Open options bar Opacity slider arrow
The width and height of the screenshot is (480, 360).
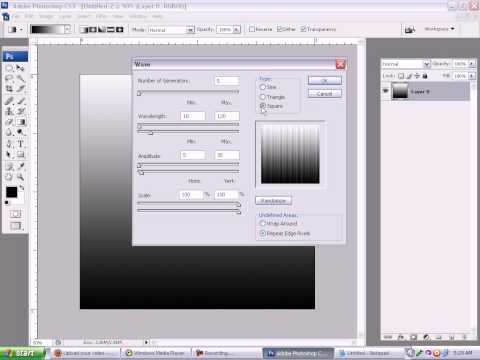tap(236, 30)
